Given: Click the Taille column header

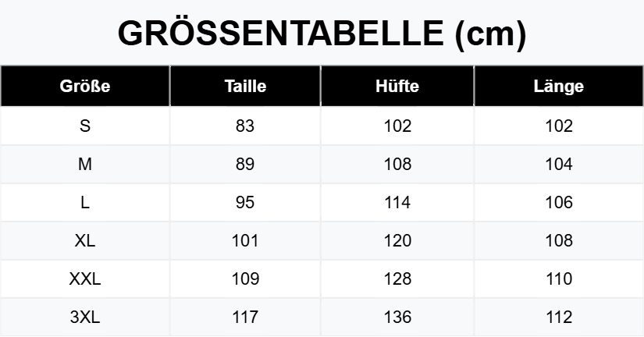Looking at the screenshot, I should point(245,87).
